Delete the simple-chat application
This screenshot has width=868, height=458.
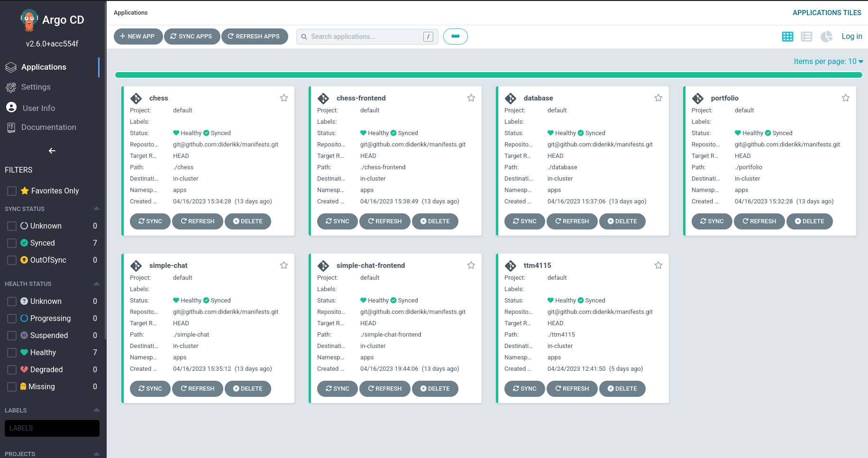248,389
